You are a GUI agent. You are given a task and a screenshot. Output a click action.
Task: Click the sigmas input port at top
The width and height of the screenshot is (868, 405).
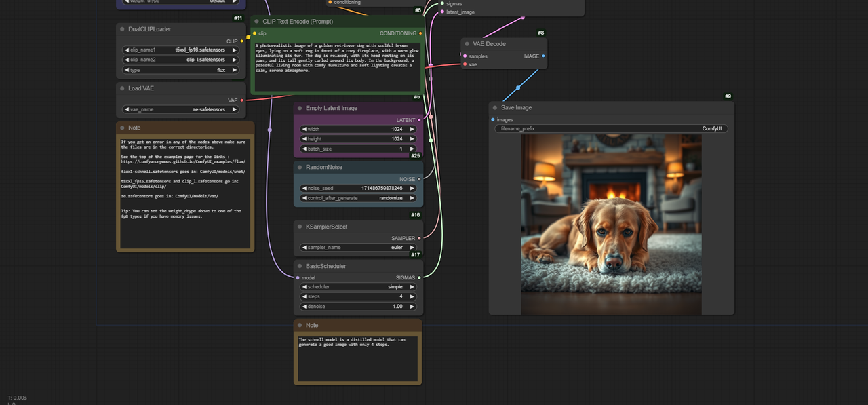442,3
